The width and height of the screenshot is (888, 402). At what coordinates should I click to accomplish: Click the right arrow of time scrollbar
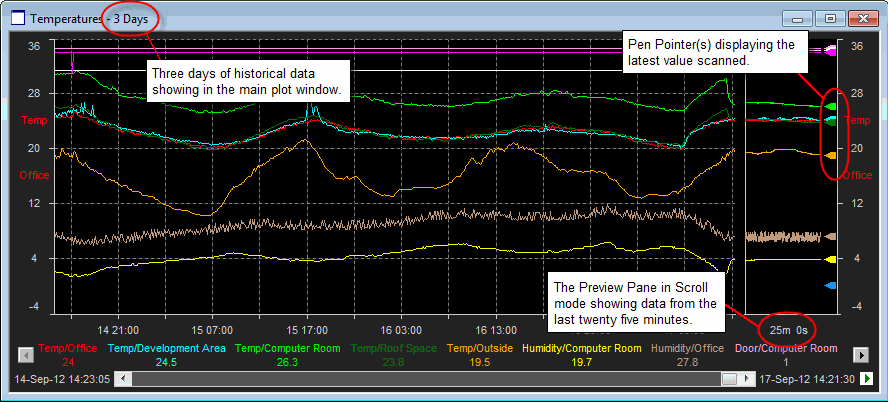[x=746, y=379]
